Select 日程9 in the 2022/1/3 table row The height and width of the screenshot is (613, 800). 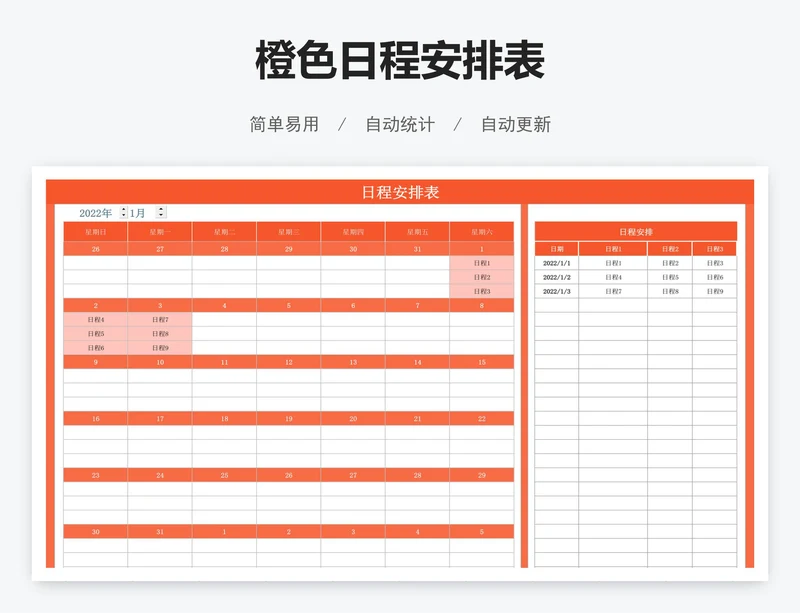pos(715,291)
